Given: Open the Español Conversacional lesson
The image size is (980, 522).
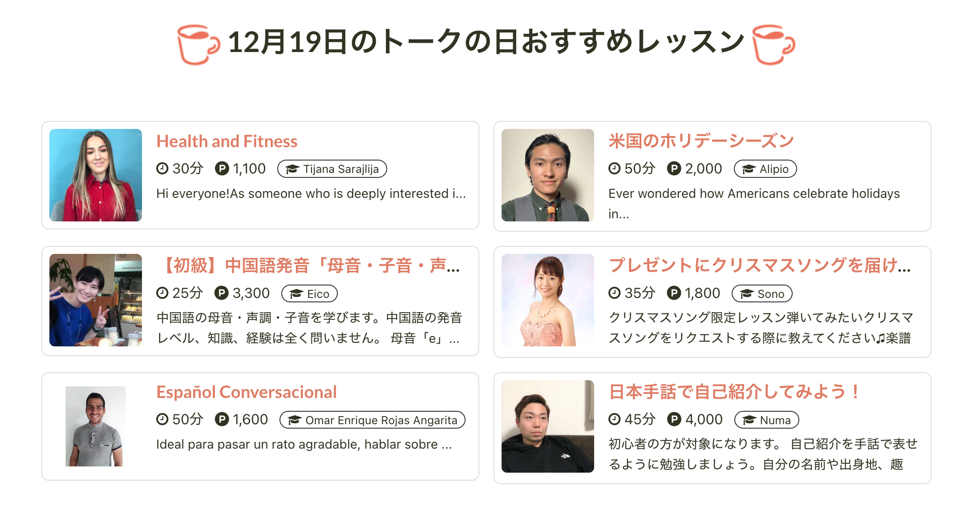Looking at the screenshot, I should [247, 392].
